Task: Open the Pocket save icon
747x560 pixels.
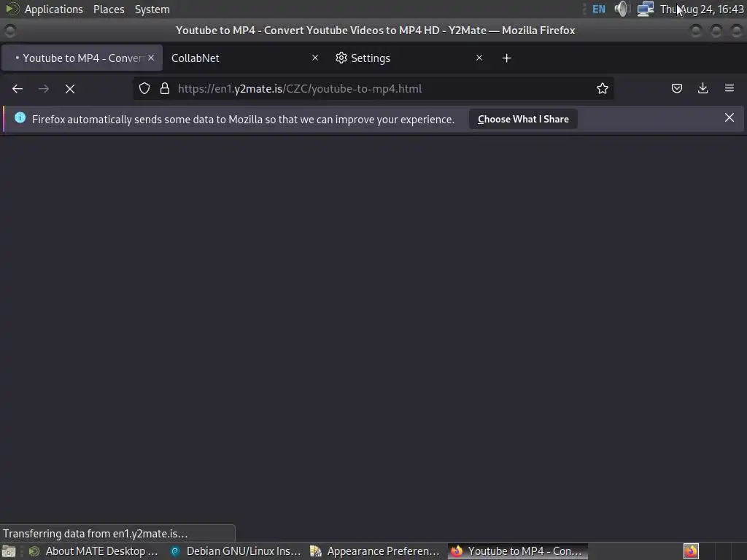Action: pyautogui.click(x=677, y=88)
